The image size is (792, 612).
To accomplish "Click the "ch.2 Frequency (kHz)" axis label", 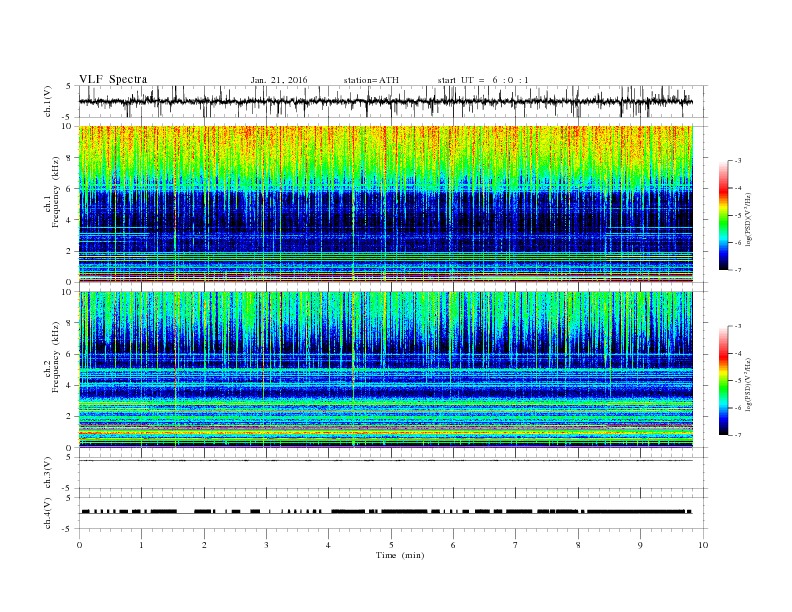I will point(52,370).
